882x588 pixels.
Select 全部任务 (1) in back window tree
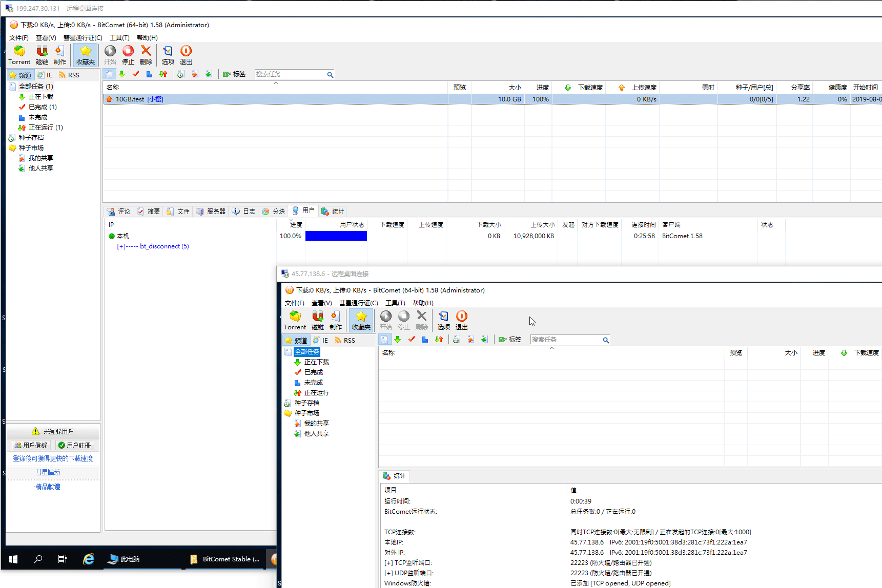[x=36, y=87]
